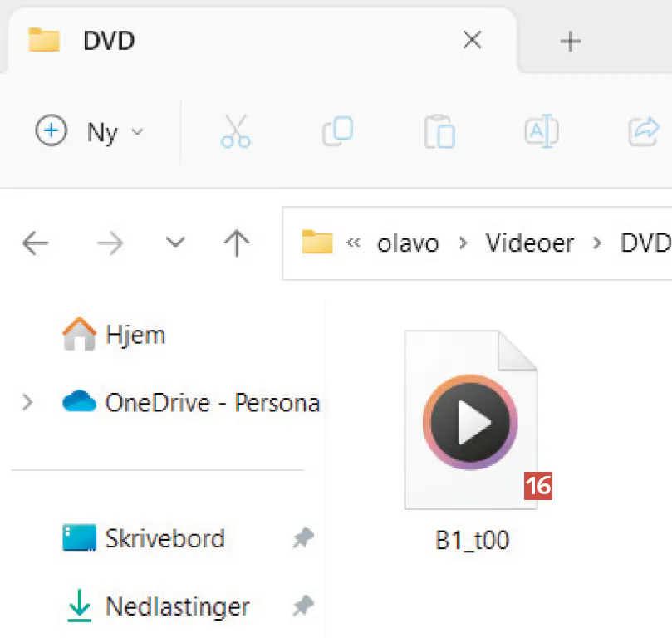Viewport: 672px width, 638px height.
Task: Click olavo in the address path
Action: coord(408,243)
